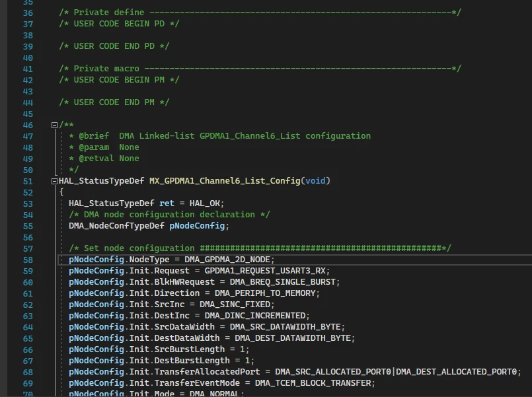The height and width of the screenshot is (397, 532).
Task: Click the '@retval None' comment line
Action: [104, 159]
